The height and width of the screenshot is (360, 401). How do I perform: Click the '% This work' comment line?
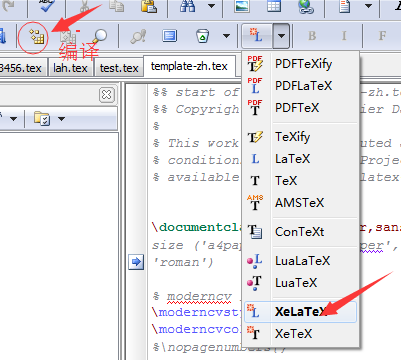click(197, 143)
